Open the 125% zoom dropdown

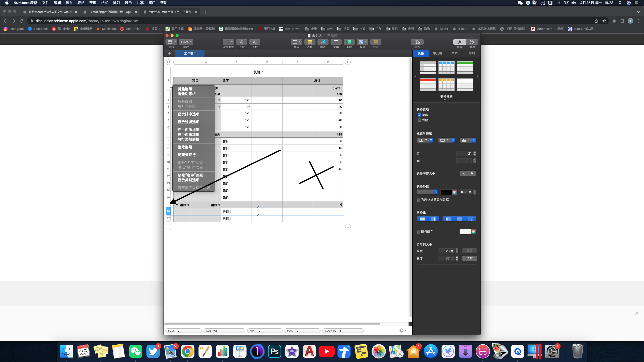186,42
